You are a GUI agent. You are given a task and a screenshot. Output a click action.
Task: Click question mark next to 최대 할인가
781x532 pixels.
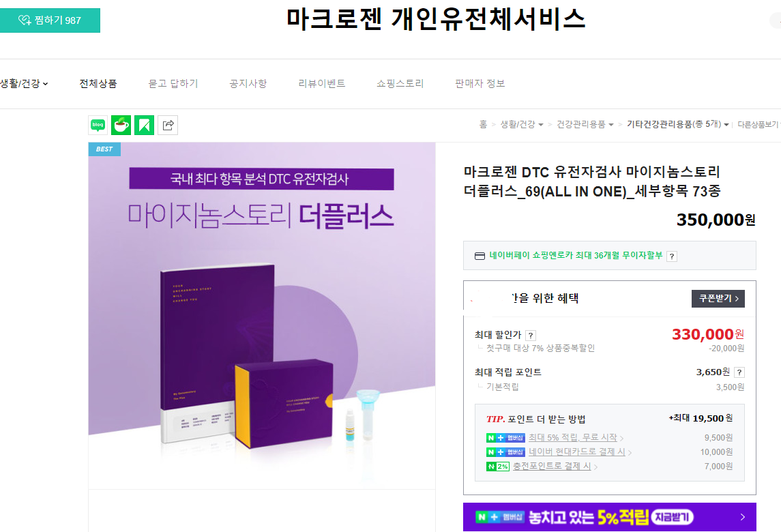coord(531,336)
